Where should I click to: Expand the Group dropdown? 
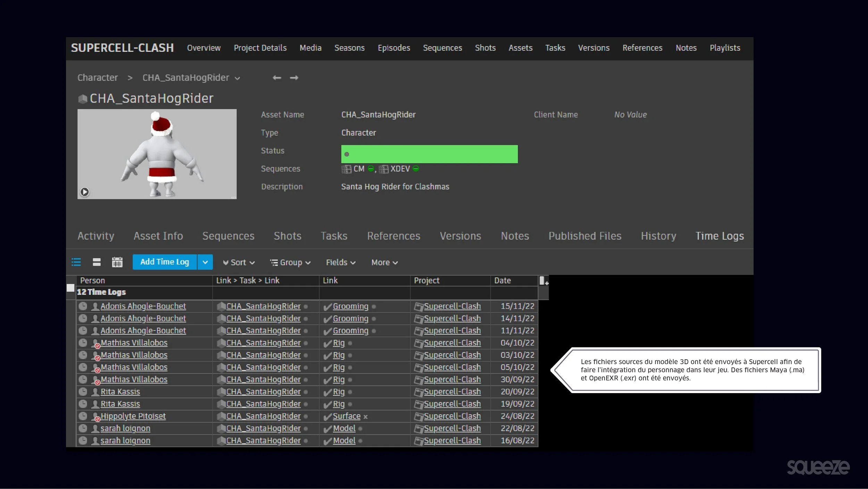point(290,262)
